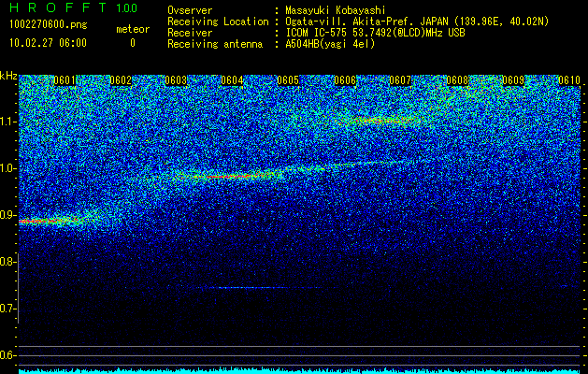Screen dimensions: 588x374
Task: Click the Ovserver field label
Action: click(x=190, y=10)
